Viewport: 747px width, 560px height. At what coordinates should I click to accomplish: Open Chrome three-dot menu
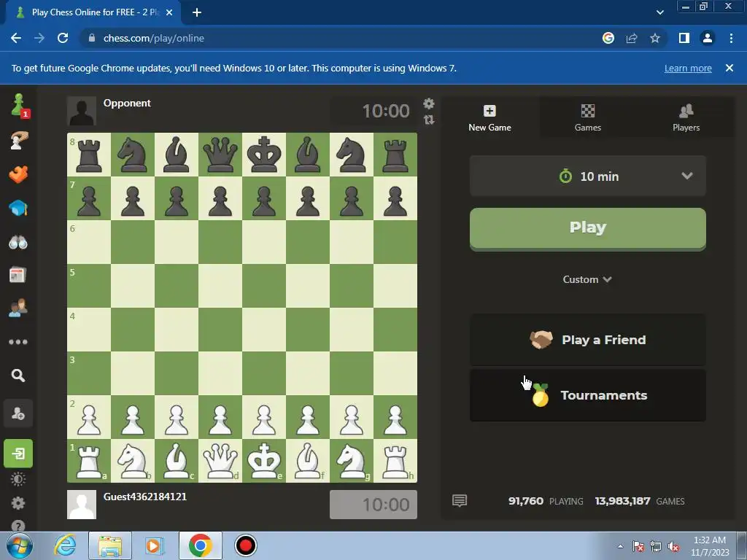(x=731, y=38)
